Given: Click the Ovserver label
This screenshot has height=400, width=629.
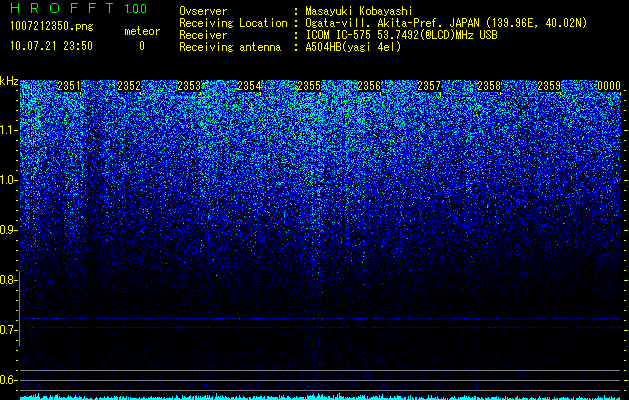Looking at the screenshot, I should [x=203, y=11].
